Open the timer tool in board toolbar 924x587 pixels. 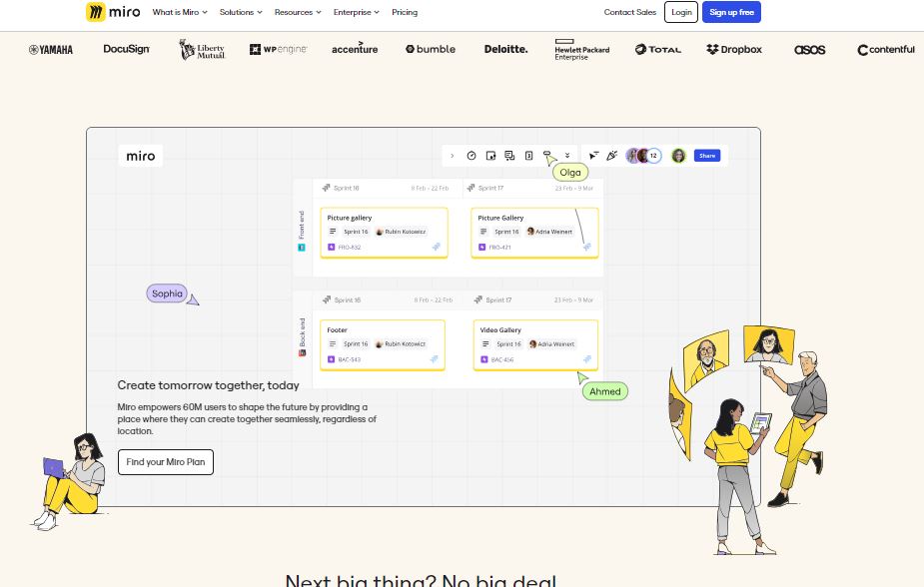click(x=471, y=156)
